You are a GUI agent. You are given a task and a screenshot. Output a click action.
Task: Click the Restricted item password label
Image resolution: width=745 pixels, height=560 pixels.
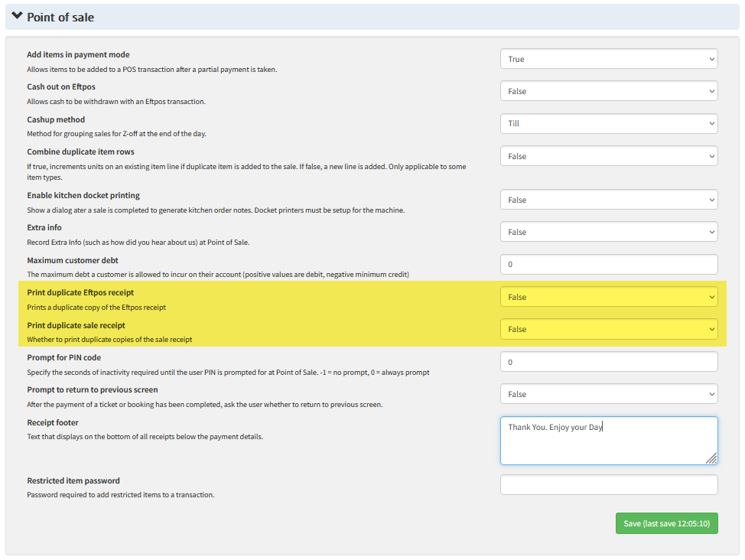pos(73,481)
